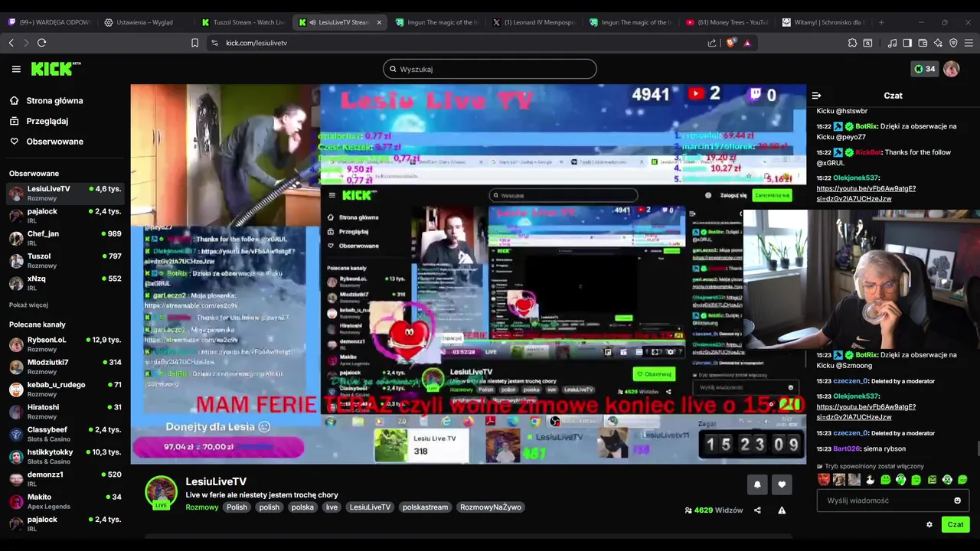
Task: Open the media control music note icon
Action: click(x=892, y=43)
